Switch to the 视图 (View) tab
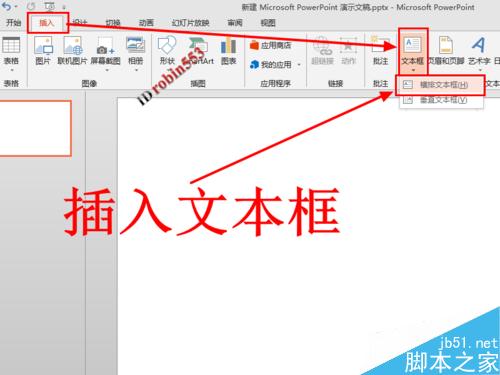 [x=268, y=23]
